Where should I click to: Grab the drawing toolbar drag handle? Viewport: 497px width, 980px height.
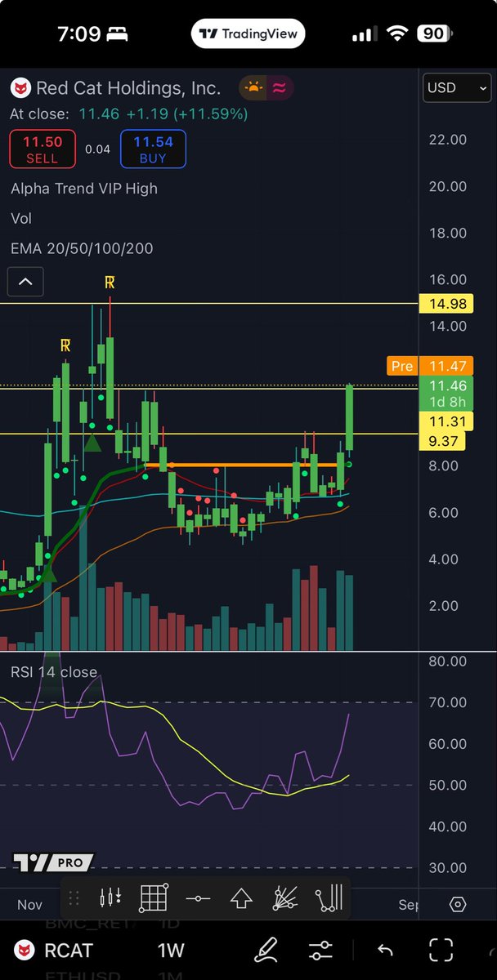coord(74,898)
